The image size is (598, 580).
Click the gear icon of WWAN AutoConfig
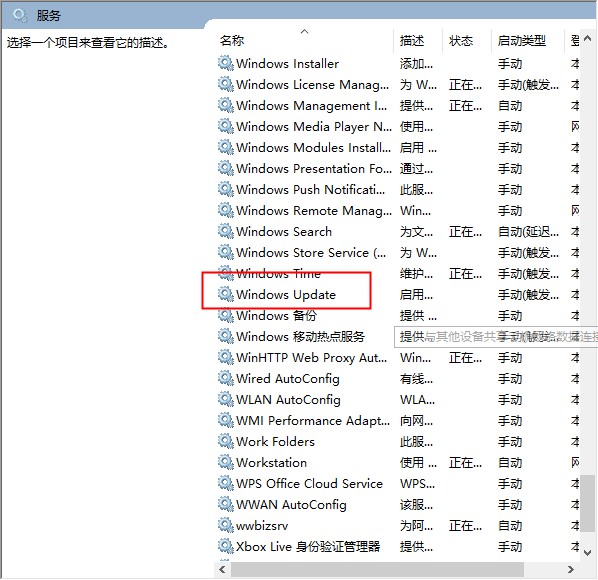click(225, 504)
